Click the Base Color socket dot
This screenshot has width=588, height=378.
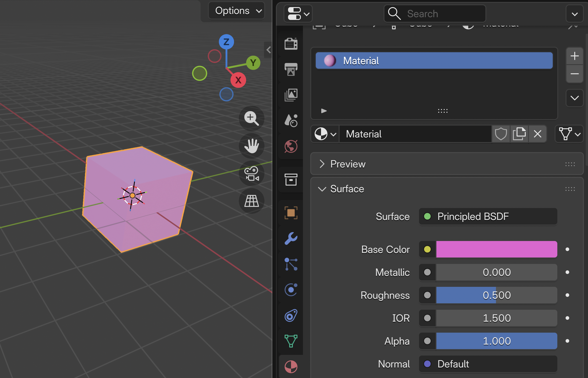click(427, 249)
